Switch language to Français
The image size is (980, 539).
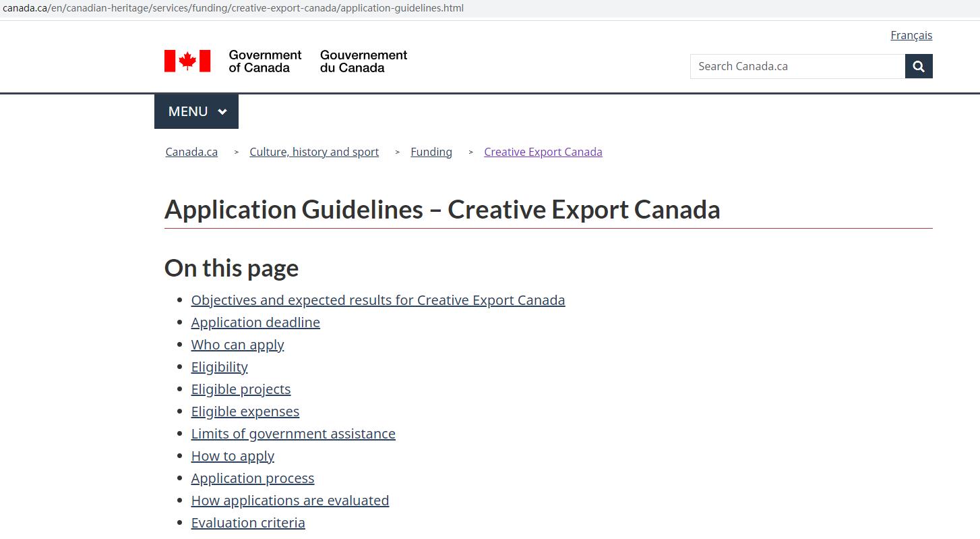(911, 35)
